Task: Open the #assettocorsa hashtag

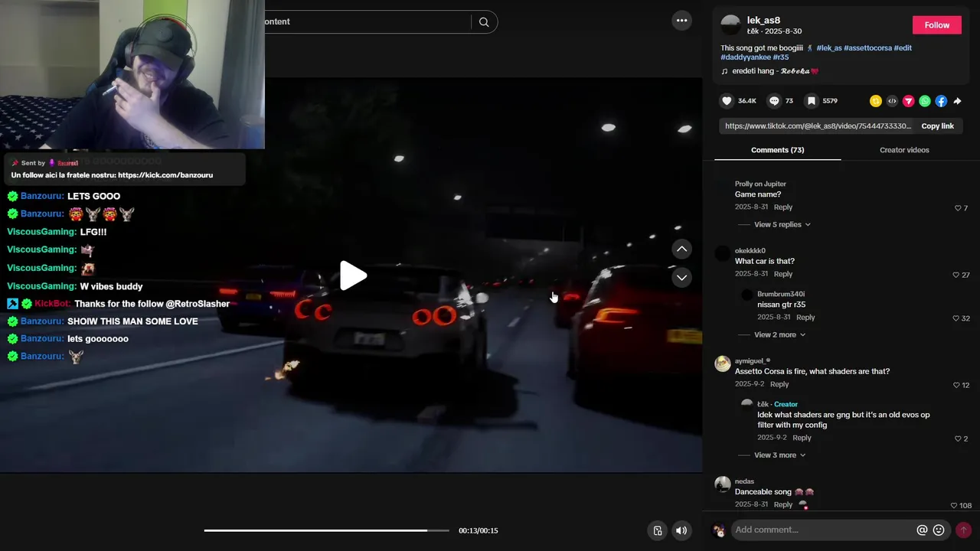Action: [x=868, y=48]
